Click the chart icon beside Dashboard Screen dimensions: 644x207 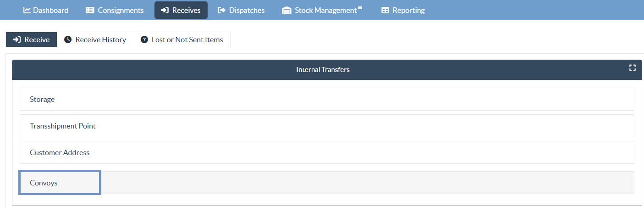(27, 10)
